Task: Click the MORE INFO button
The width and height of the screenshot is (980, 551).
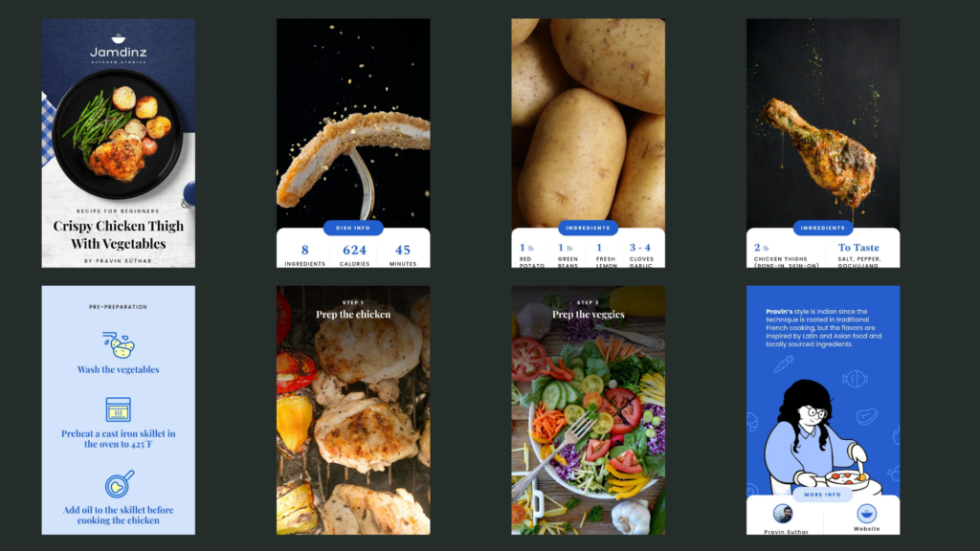Action: pos(822,495)
